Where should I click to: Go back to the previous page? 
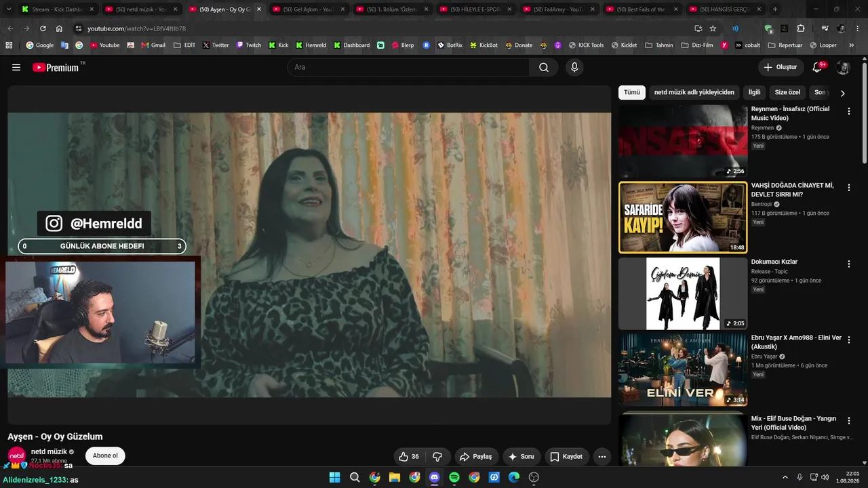10,28
